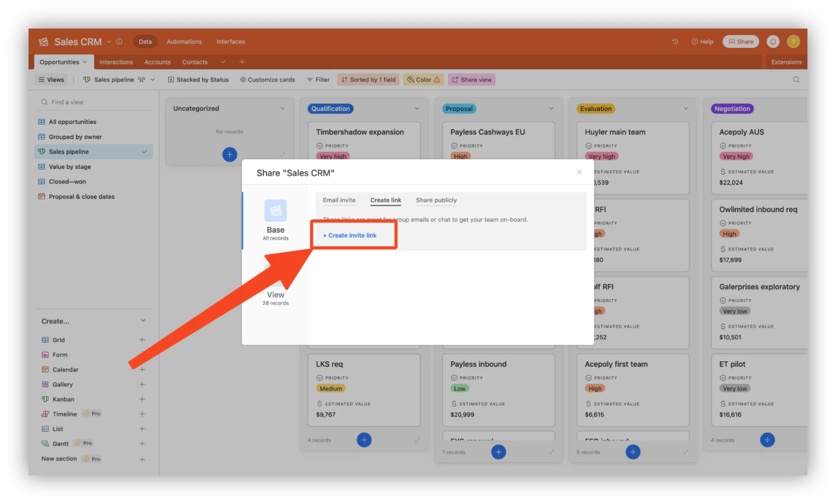
Task: Open the Interfaces tab
Action: (231, 42)
